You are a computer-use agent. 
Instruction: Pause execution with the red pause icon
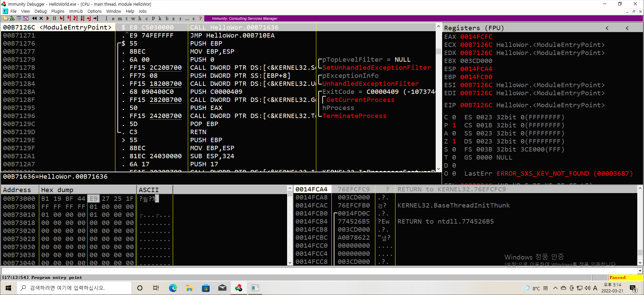[x=54, y=18]
